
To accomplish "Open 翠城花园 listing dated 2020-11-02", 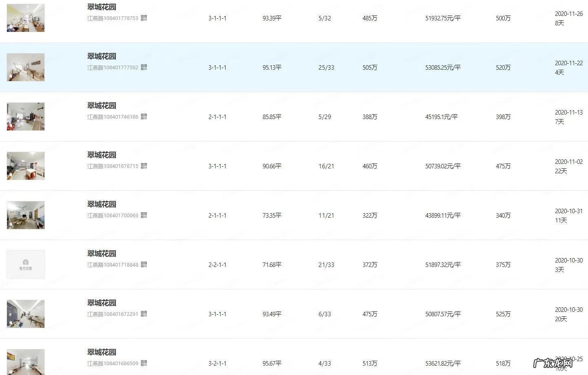I will (101, 154).
